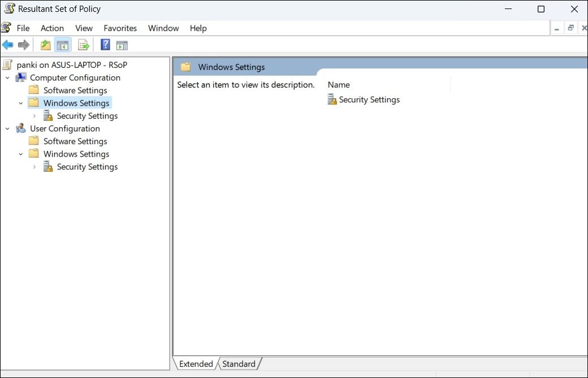Click the Name column header
This screenshot has height=378, width=588.
click(x=339, y=85)
